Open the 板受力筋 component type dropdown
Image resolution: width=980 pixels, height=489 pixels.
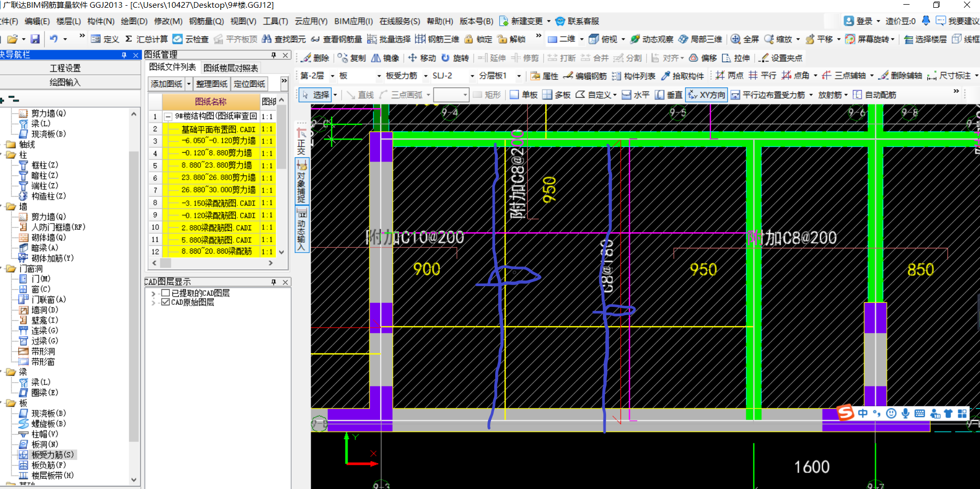(426, 76)
